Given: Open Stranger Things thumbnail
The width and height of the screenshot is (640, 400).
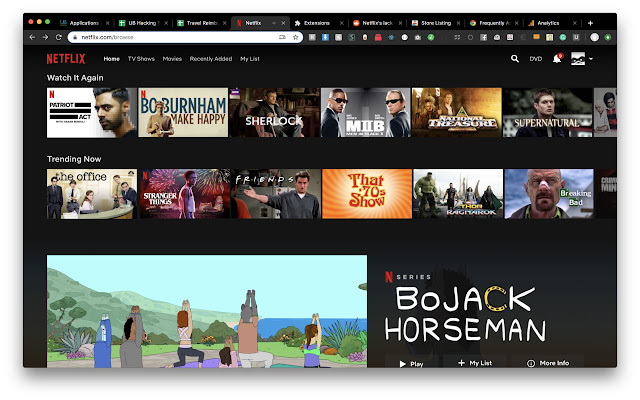Looking at the screenshot, I should (185, 194).
